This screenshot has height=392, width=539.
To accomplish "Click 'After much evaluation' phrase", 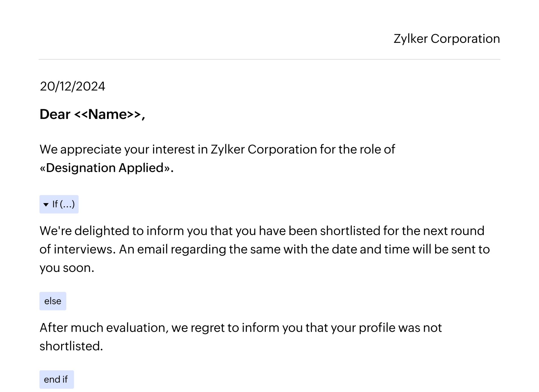I will 104,328.
